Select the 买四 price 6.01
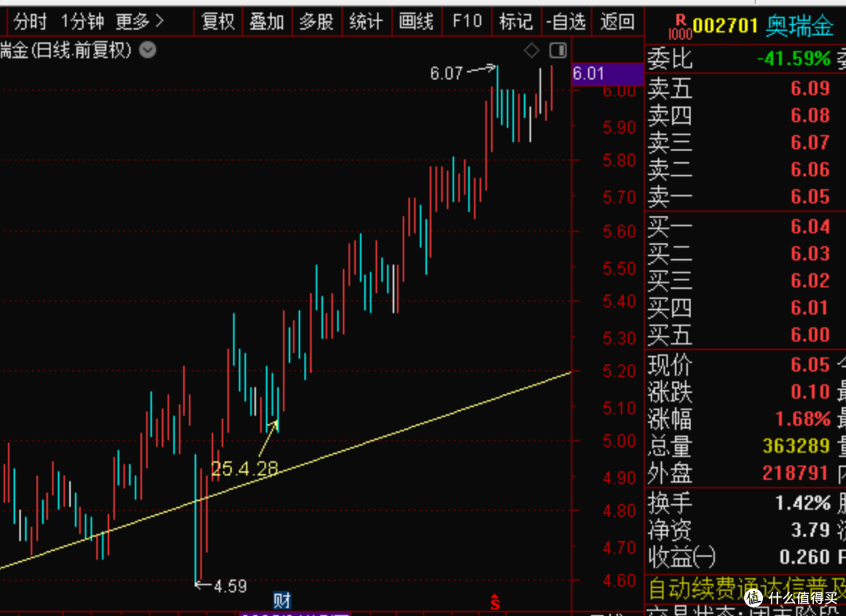 [810, 307]
